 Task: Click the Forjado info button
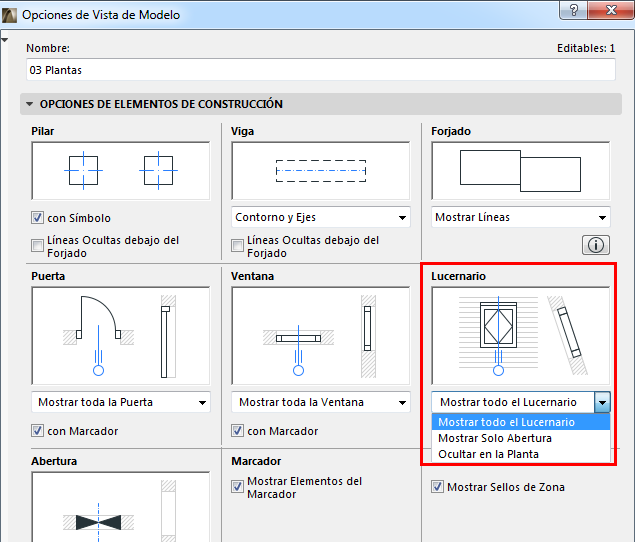[595, 245]
